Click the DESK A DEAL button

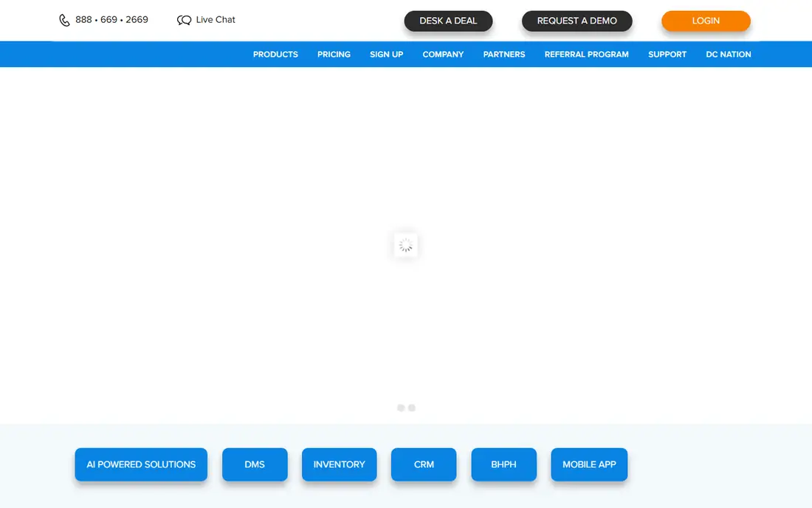click(x=448, y=21)
